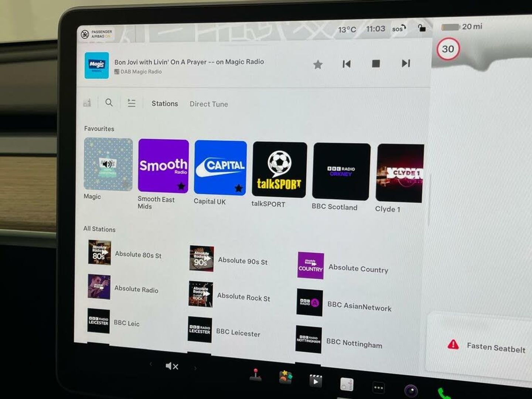Tune to 'BBC Nottingham' text

[354, 343]
